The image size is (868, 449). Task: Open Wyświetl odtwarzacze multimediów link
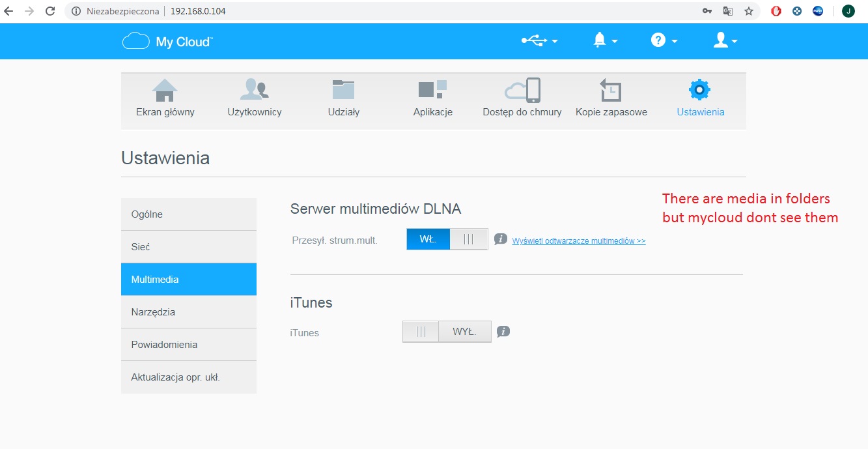[x=579, y=240]
